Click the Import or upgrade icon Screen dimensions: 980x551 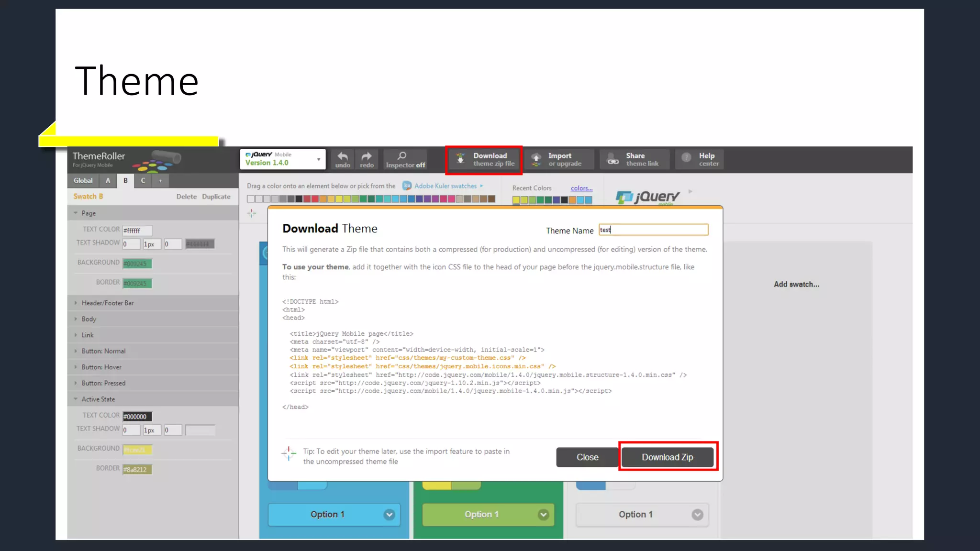[536, 159]
